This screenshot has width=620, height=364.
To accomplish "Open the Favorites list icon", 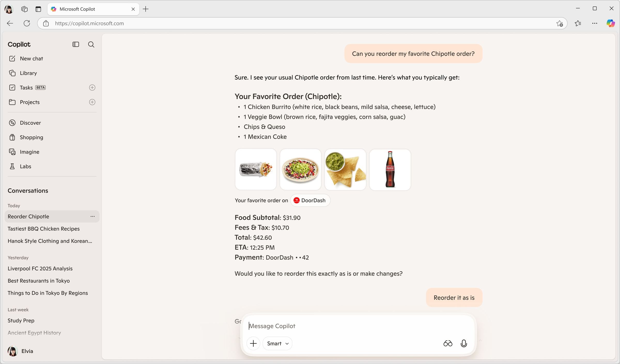I will click(x=578, y=23).
